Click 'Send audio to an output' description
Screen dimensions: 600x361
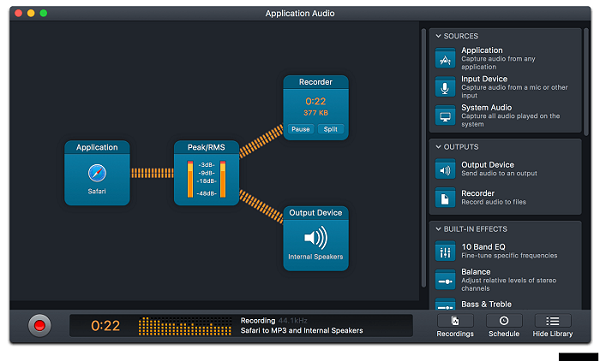pyautogui.click(x=499, y=173)
